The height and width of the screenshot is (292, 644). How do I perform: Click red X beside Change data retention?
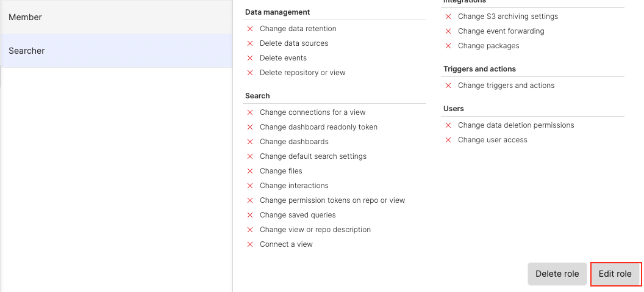point(250,29)
